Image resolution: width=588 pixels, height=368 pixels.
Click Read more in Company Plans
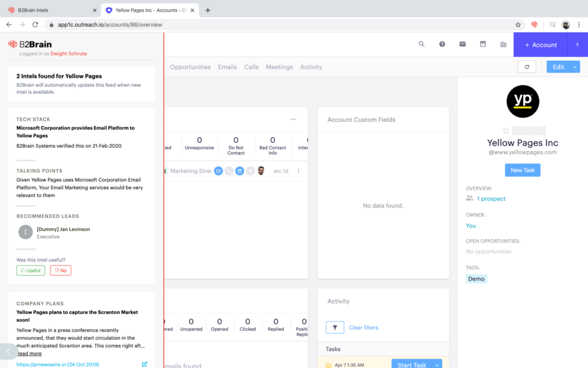pos(29,354)
